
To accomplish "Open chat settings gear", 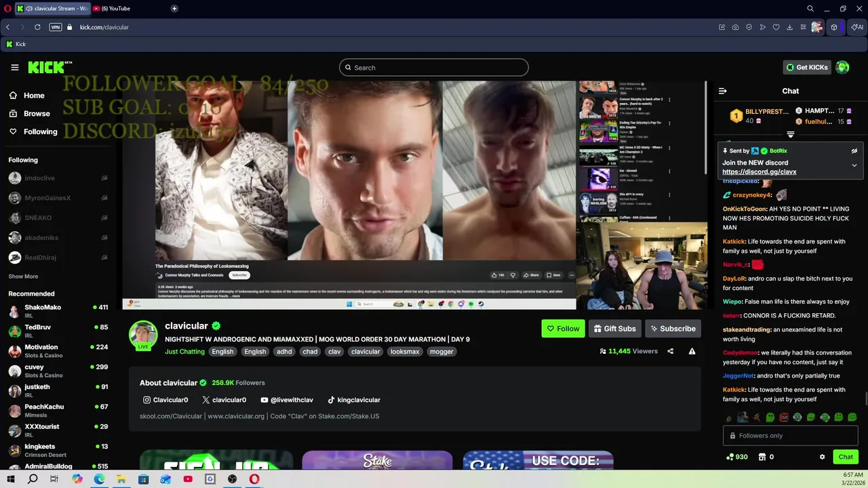I will [823, 457].
